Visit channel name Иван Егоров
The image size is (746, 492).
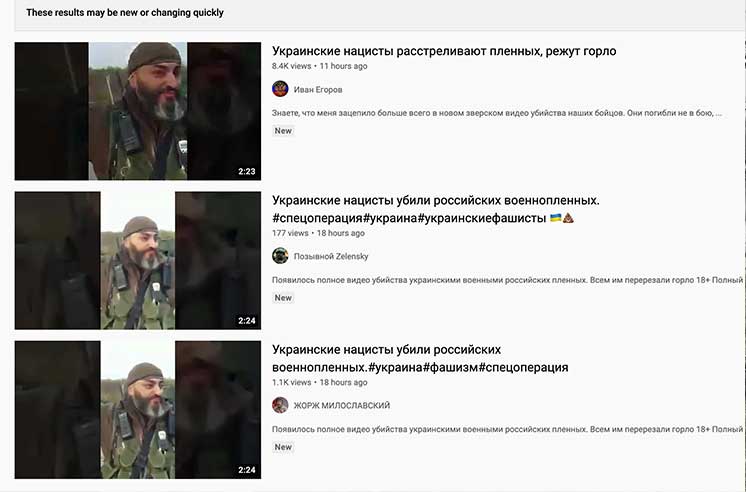point(318,89)
